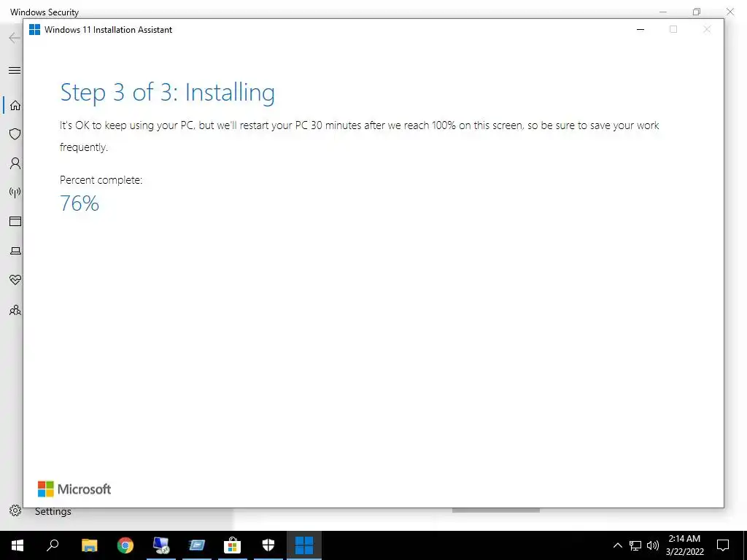
Task: Click Step 3 of 3: Installing heading
Action: pyautogui.click(x=167, y=93)
